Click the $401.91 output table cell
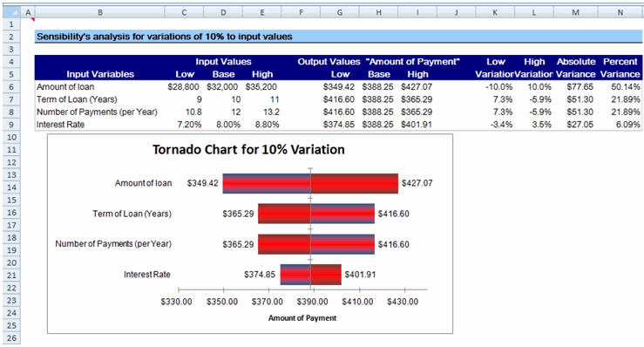The height and width of the screenshot is (347, 644). pos(417,125)
